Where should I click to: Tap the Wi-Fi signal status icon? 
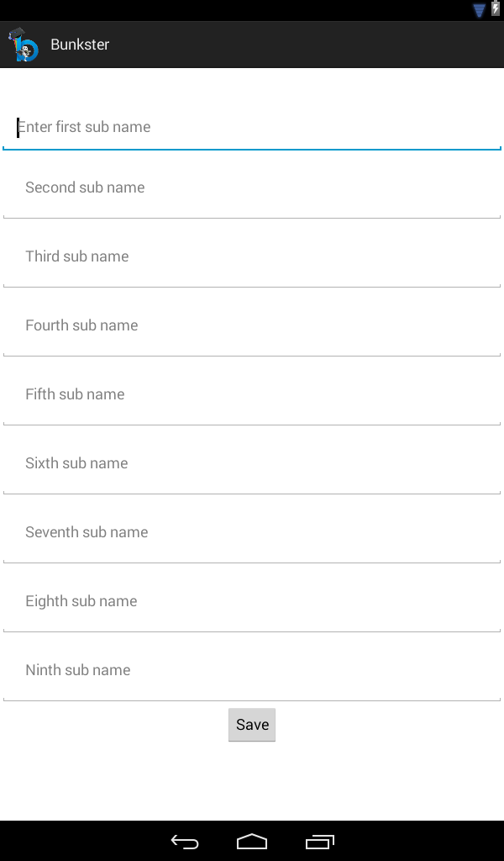(480, 10)
